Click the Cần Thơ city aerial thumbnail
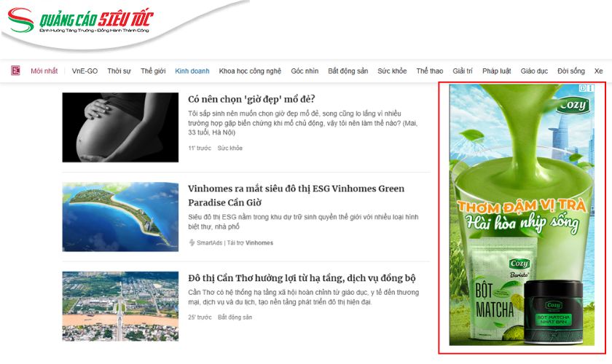 tap(120, 306)
